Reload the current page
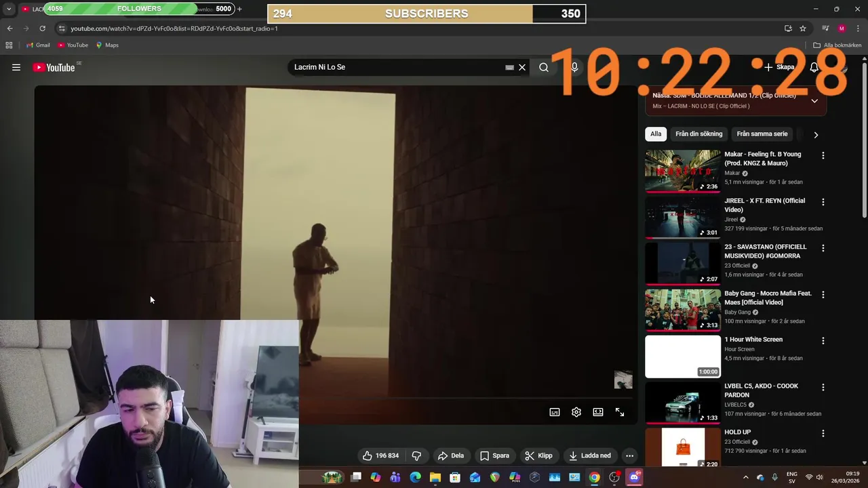Image resolution: width=868 pixels, height=488 pixels. (42, 28)
